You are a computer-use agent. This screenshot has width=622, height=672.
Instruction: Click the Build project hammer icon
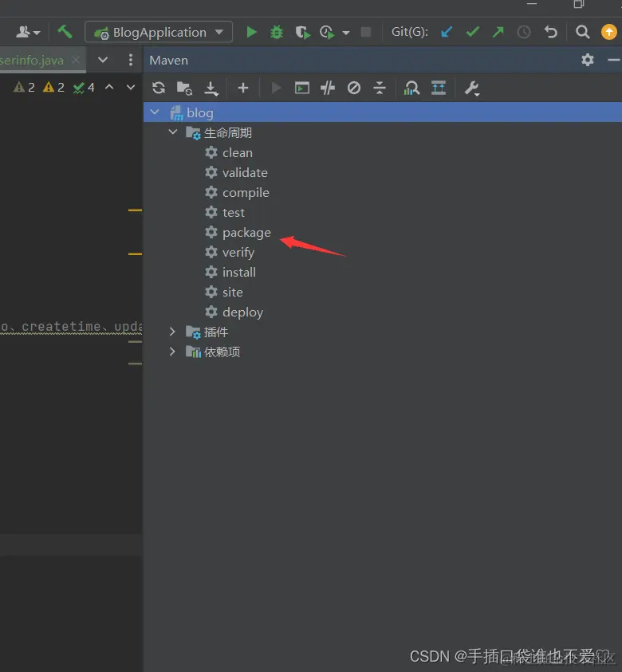point(65,32)
